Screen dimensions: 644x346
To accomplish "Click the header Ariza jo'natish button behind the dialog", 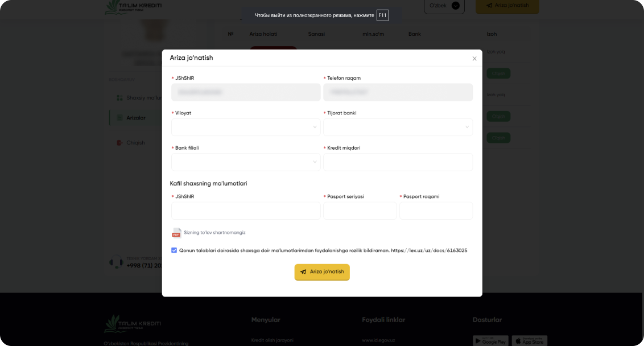I will click(x=507, y=6).
